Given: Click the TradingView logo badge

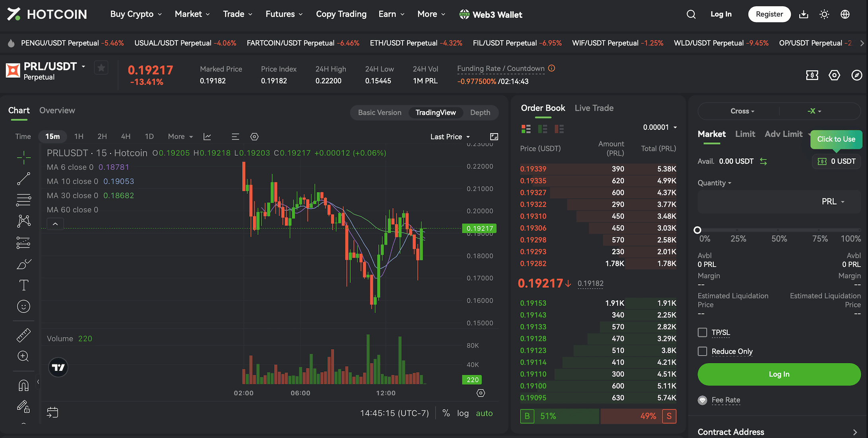Looking at the screenshot, I should (58, 367).
